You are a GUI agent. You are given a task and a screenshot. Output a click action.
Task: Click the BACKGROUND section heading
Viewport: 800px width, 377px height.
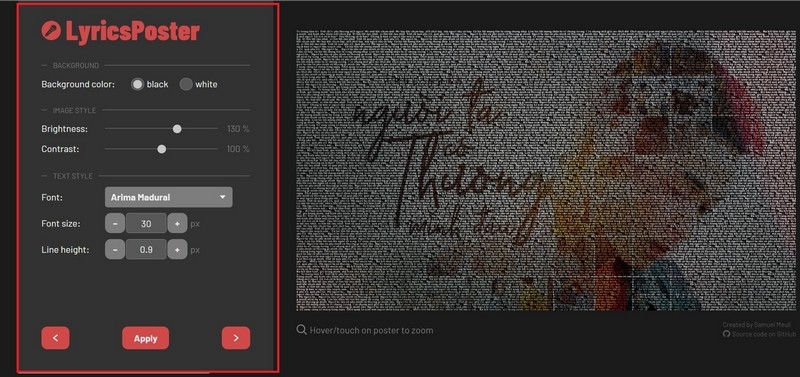tap(76, 65)
